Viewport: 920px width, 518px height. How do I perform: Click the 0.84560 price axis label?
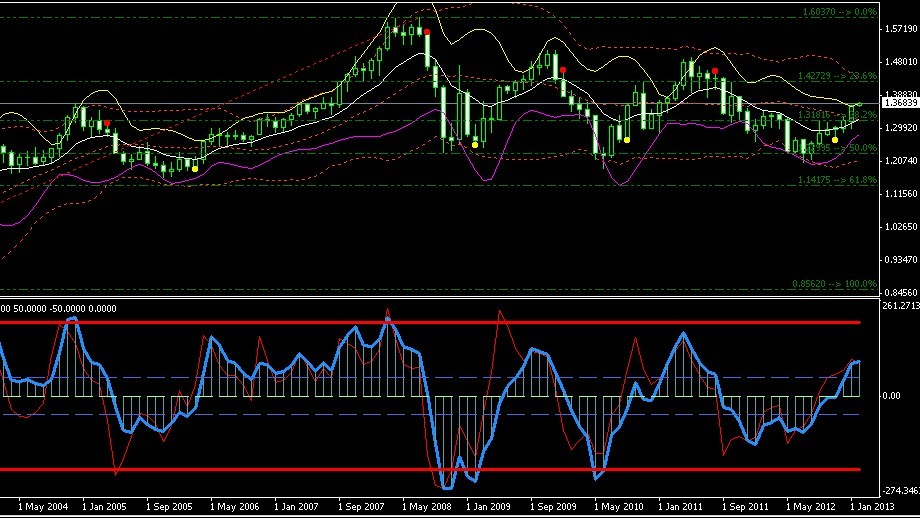902,292
